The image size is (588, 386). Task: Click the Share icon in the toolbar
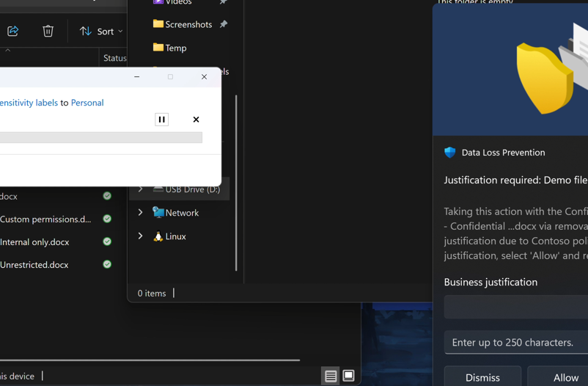13,31
